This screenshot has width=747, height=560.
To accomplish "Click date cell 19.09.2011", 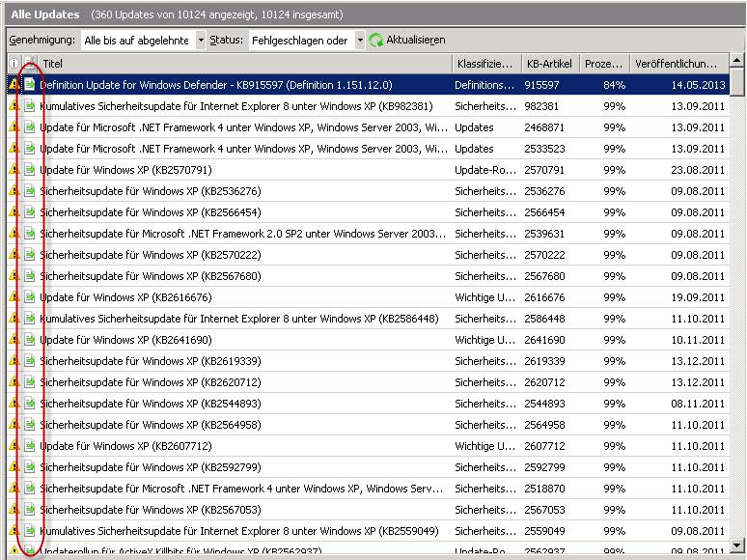I will point(698,297).
